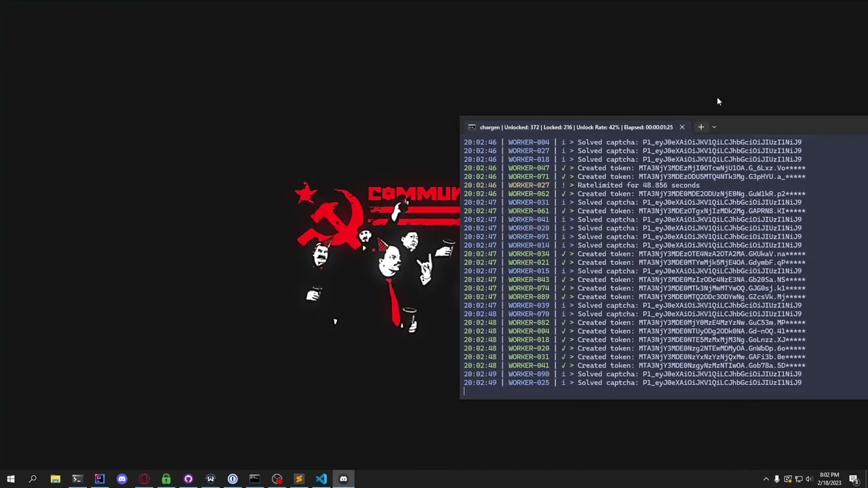The height and width of the screenshot is (488, 868).
Task: Open the purple Discord taskbar icon
Action: [122, 479]
